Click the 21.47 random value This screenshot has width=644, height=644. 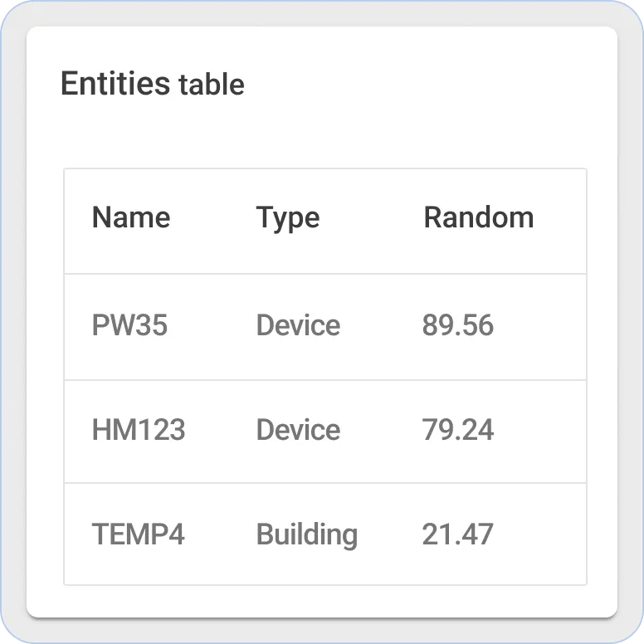[457, 534]
